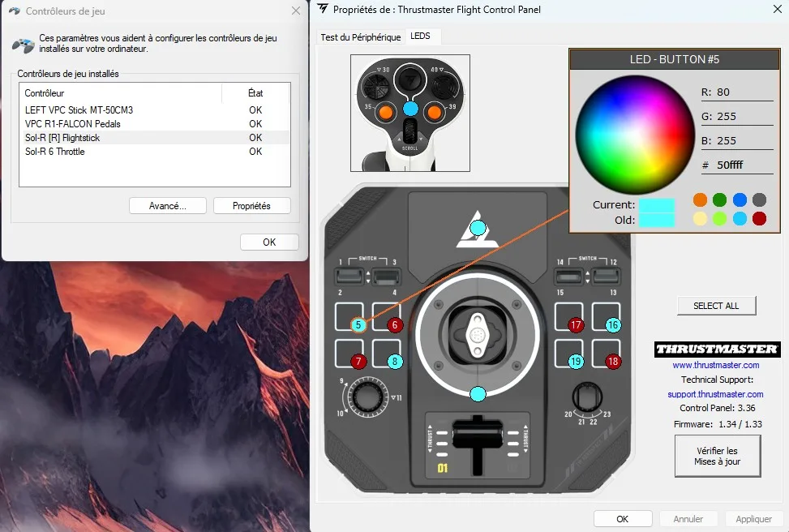Click the SELECT ALL button
This screenshot has height=532, width=789.
coord(716,306)
